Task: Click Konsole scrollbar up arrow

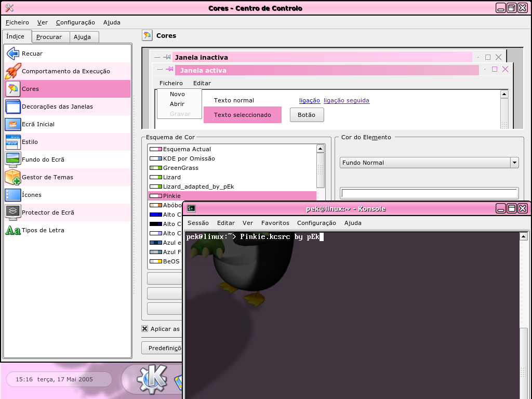Action: pos(524,236)
